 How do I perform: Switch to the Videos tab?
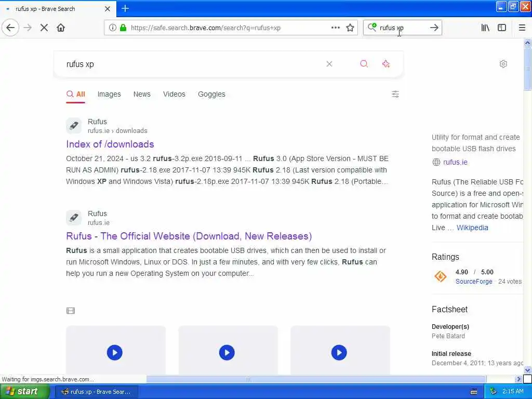coord(174,94)
